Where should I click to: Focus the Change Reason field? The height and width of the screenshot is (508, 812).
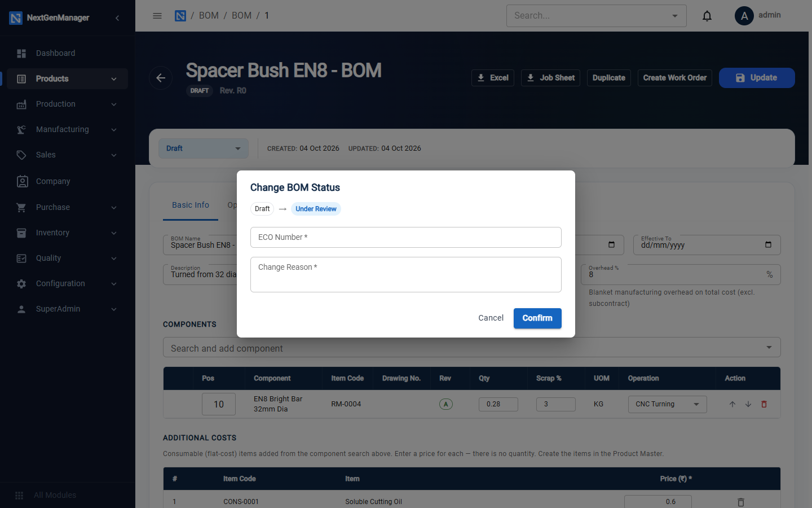406,274
